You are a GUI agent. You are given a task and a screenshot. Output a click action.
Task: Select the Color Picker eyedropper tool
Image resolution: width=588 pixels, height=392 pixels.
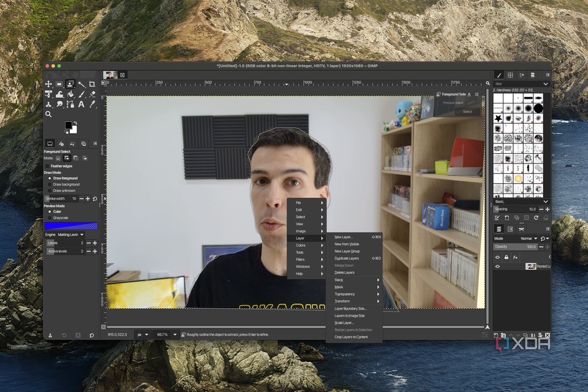click(92, 104)
